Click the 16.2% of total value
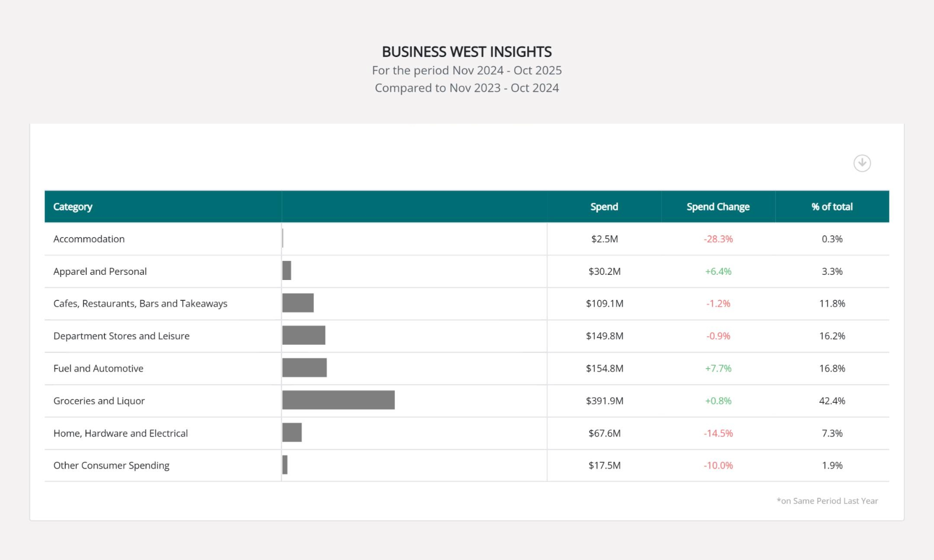 pos(832,336)
